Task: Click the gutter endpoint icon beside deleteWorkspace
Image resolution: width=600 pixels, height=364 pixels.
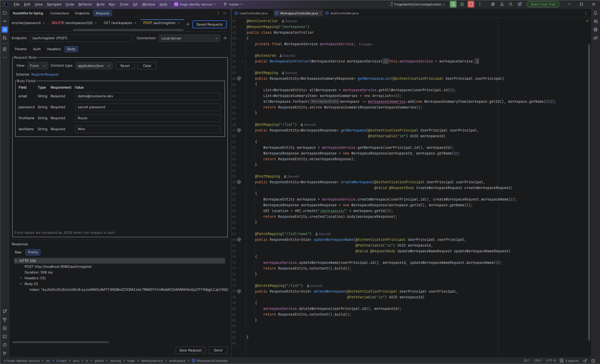Action: pyautogui.click(x=239, y=291)
